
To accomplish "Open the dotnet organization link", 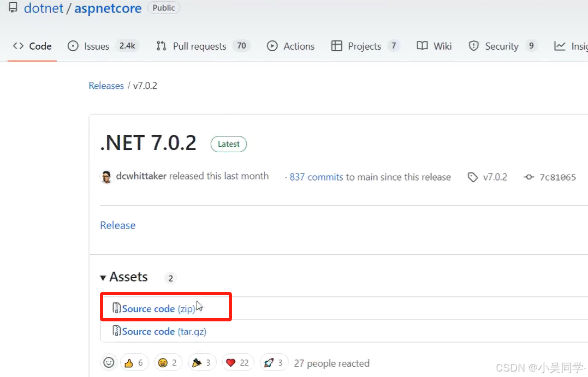I will pos(44,8).
